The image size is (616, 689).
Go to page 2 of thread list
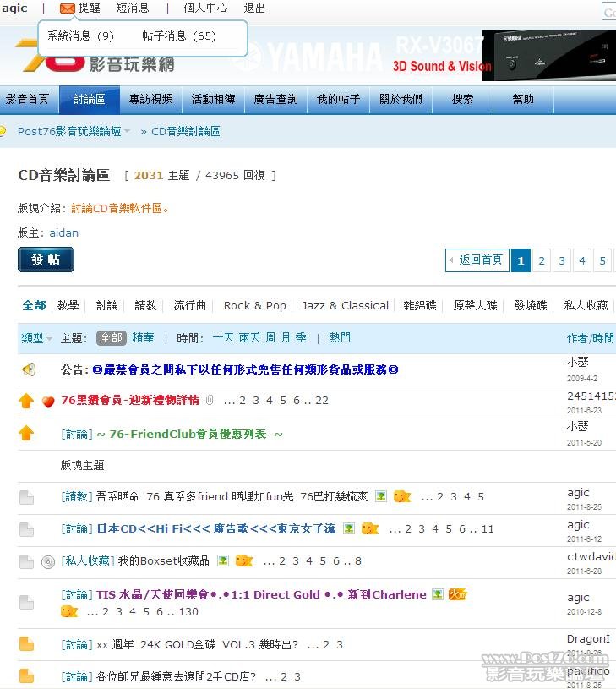point(542,260)
